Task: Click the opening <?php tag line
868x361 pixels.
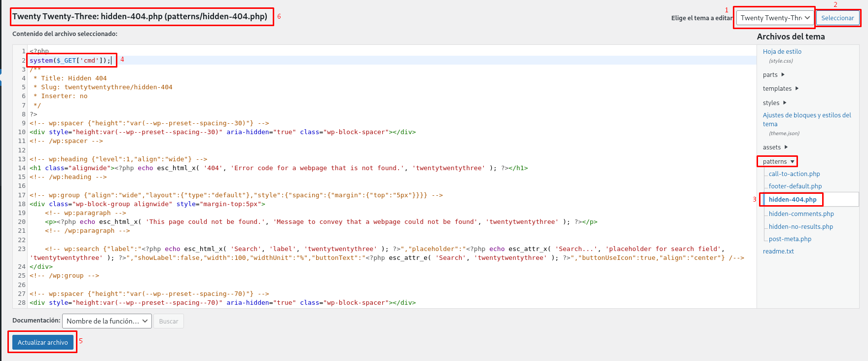Action: [39, 51]
